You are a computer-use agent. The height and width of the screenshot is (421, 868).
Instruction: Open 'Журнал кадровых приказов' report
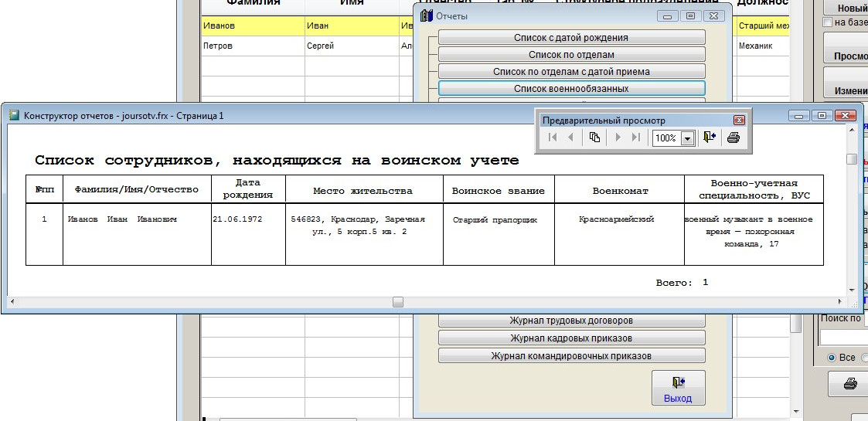(x=571, y=338)
